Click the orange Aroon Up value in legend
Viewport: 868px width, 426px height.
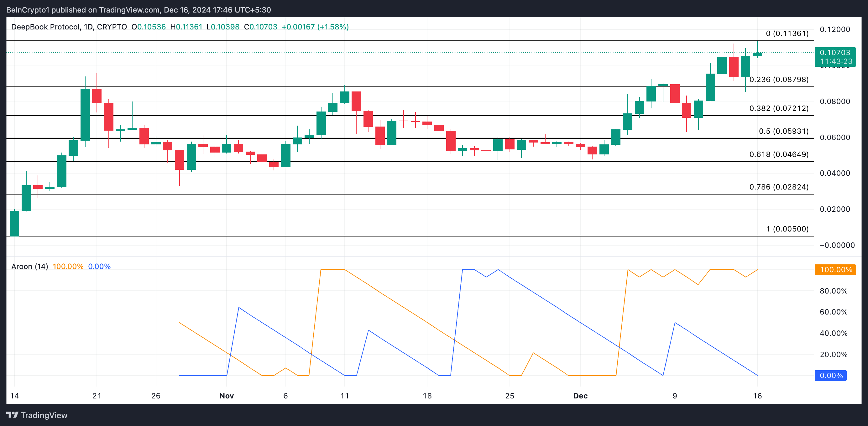[68, 266]
